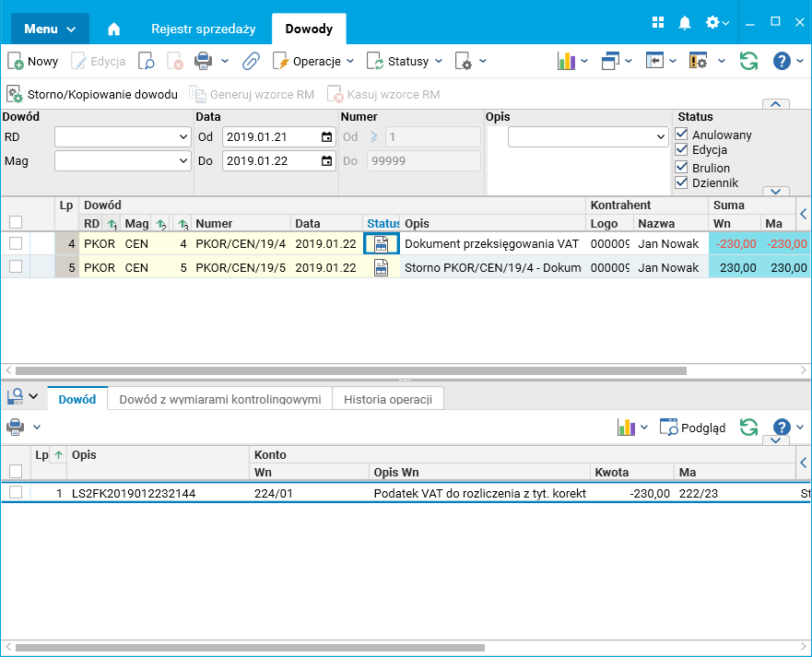This screenshot has width=812, height=657.
Task: Open the notifications bell icon
Action: (x=685, y=23)
